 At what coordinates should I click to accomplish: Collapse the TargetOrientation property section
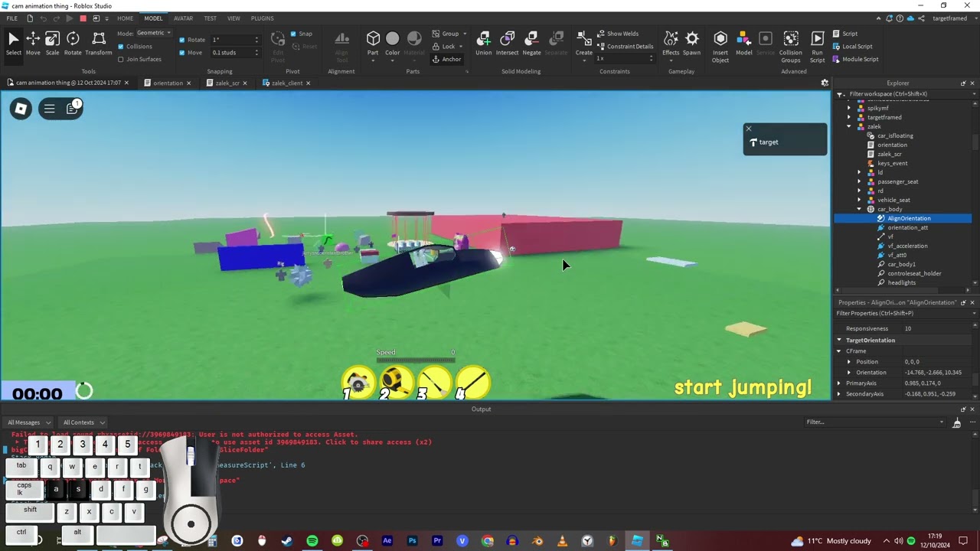(839, 340)
